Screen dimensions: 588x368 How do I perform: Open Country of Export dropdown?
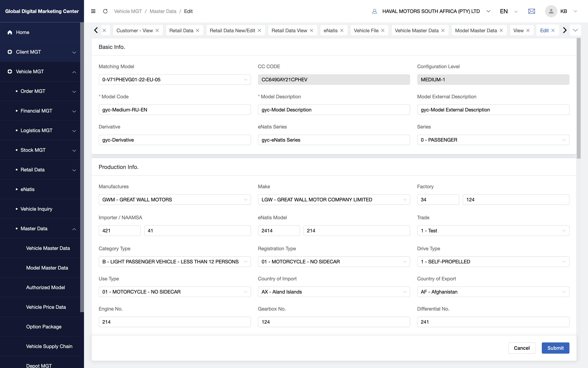click(x=493, y=292)
